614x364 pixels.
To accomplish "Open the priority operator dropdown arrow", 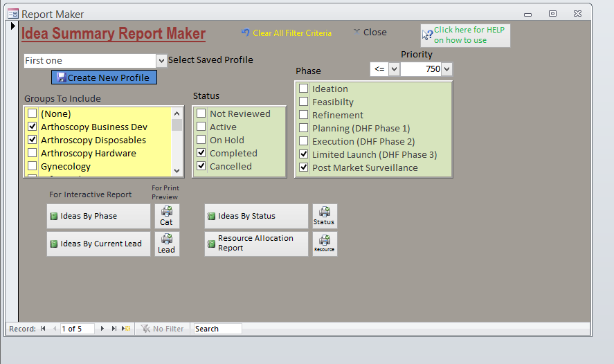I will pyautogui.click(x=395, y=69).
